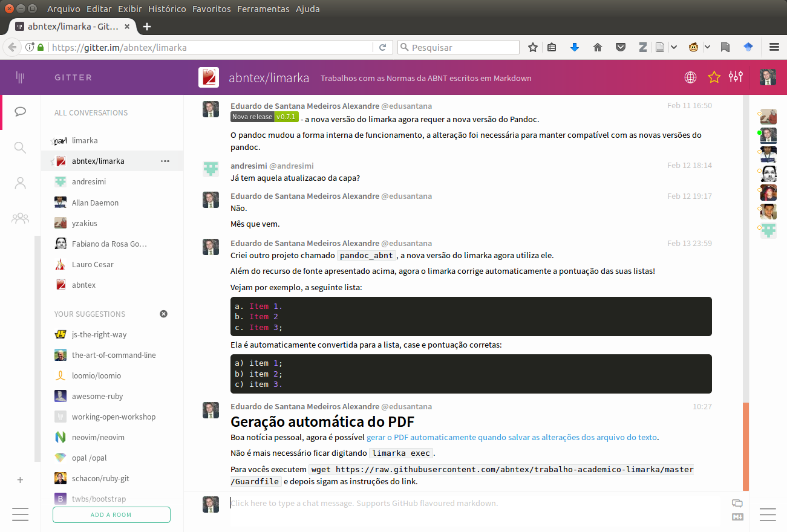This screenshot has width=787, height=532.
Task: Toggle compose mode chat bubbles icon
Action: tap(737, 503)
